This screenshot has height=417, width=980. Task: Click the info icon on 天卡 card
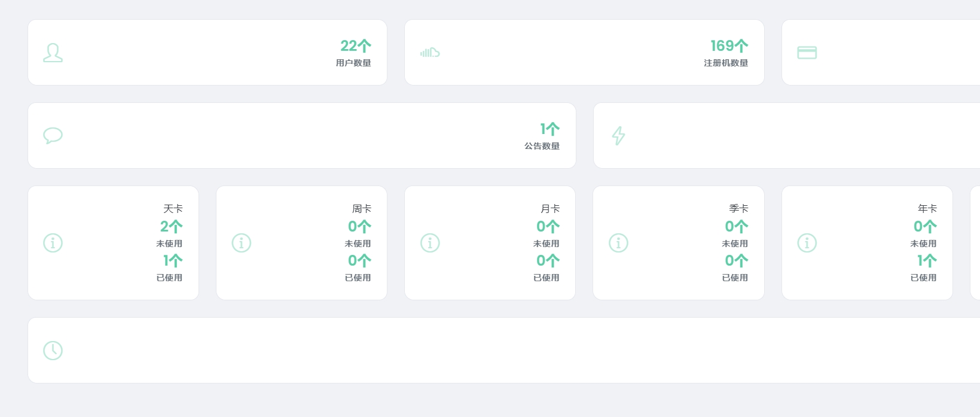pos(53,243)
